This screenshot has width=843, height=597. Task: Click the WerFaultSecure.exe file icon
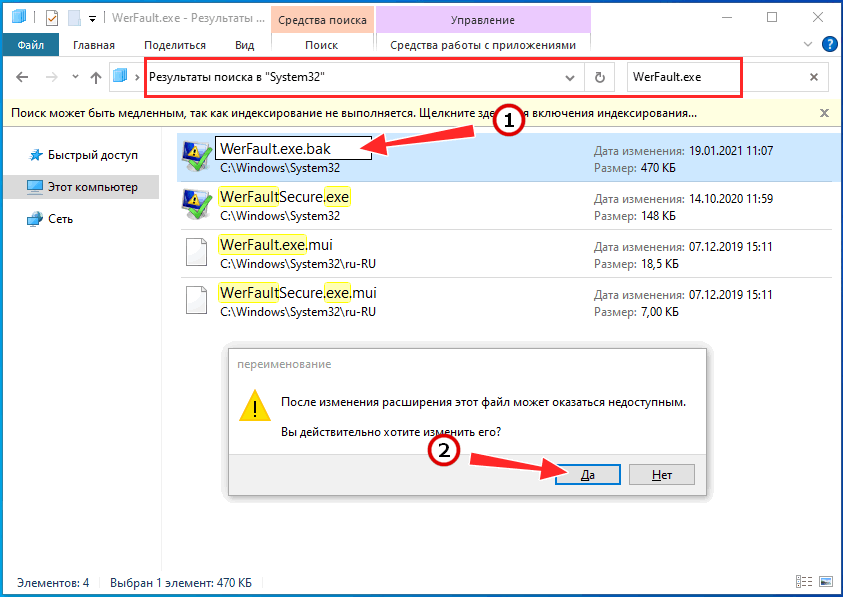coord(196,204)
